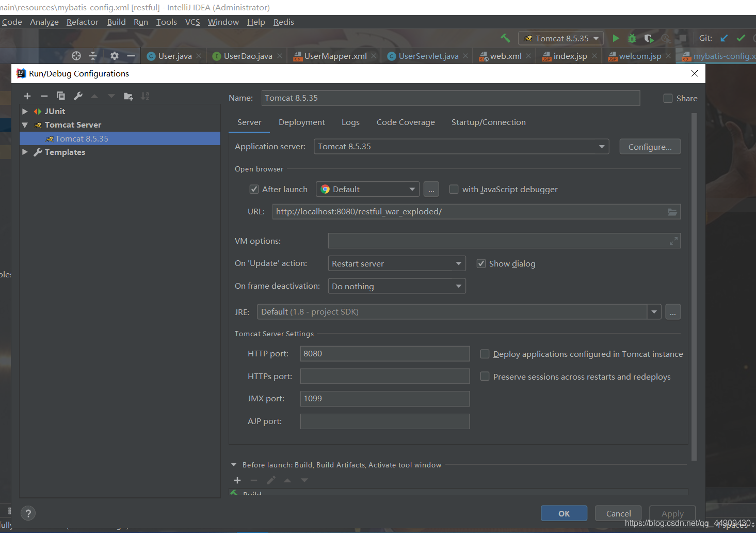The width and height of the screenshot is (756, 533).
Task: Switch to Code Coverage tab
Action: tap(406, 122)
